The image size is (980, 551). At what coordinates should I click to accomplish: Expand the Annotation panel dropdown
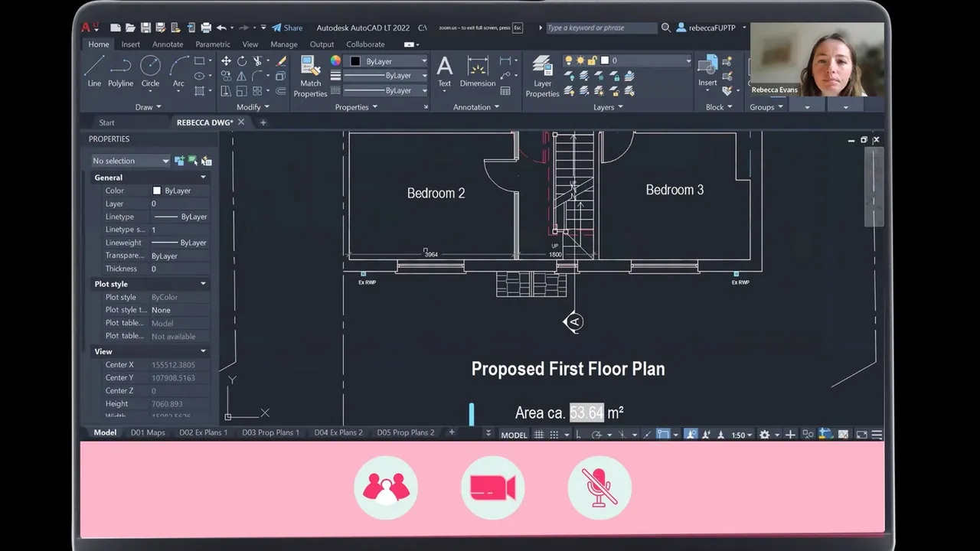476,107
